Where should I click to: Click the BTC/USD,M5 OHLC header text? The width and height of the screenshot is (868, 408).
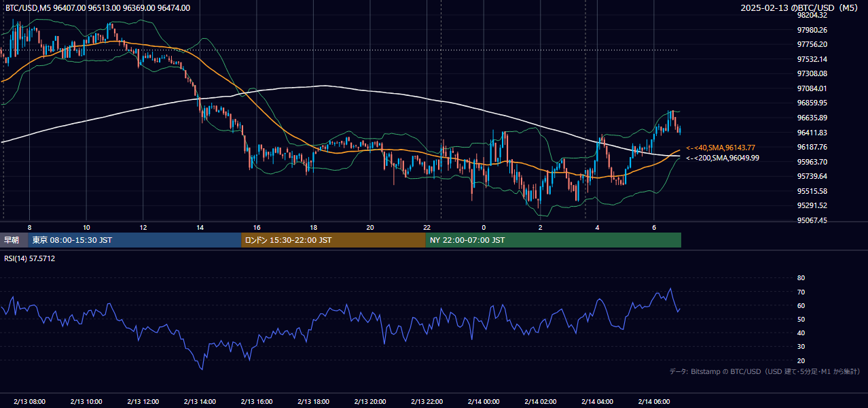pos(98,8)
